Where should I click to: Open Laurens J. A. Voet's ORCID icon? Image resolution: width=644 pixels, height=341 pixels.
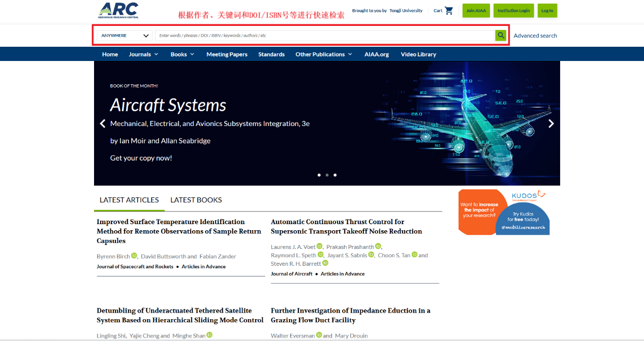click(320, 246)
